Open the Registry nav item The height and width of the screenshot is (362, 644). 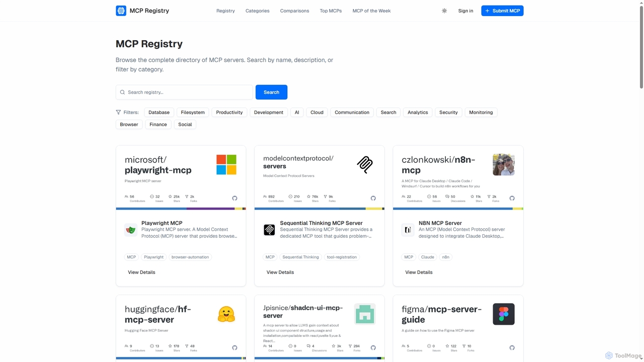pyautogui.click(x=225, y=11)
